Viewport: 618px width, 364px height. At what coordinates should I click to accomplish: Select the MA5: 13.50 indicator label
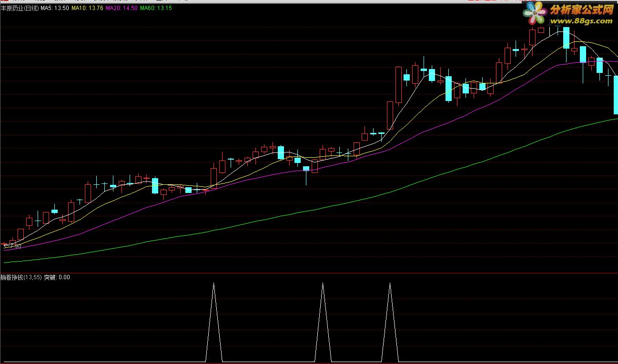55,9
